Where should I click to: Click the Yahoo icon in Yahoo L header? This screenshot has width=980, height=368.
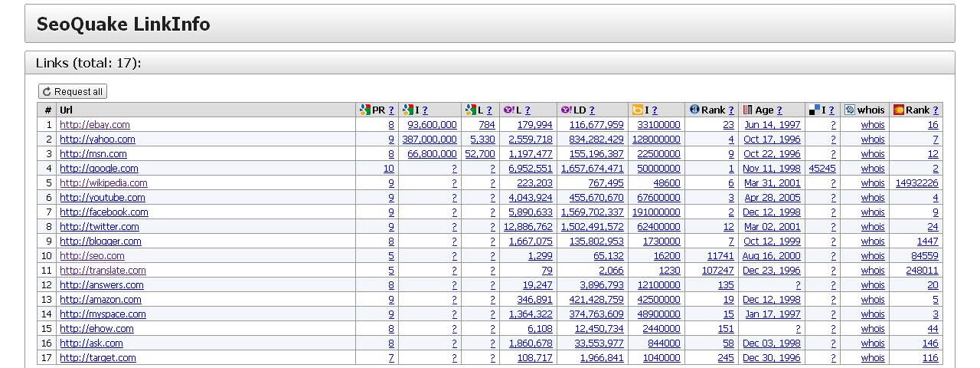tap(508, 110)
